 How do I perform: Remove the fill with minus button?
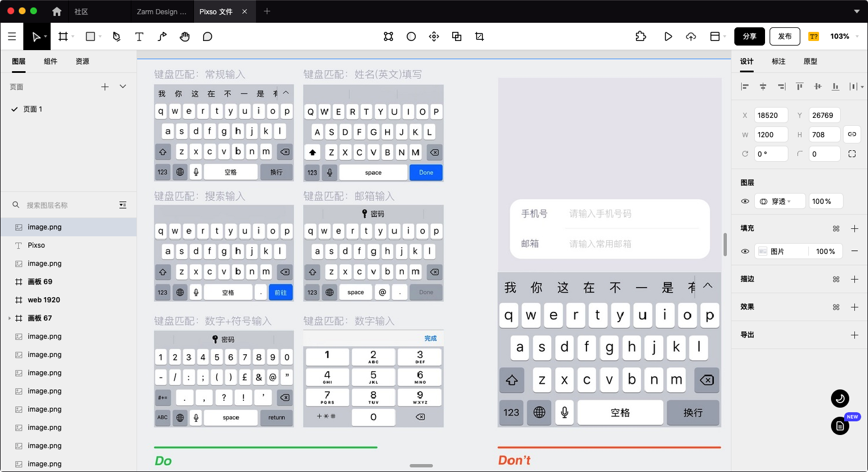[854, 251]
